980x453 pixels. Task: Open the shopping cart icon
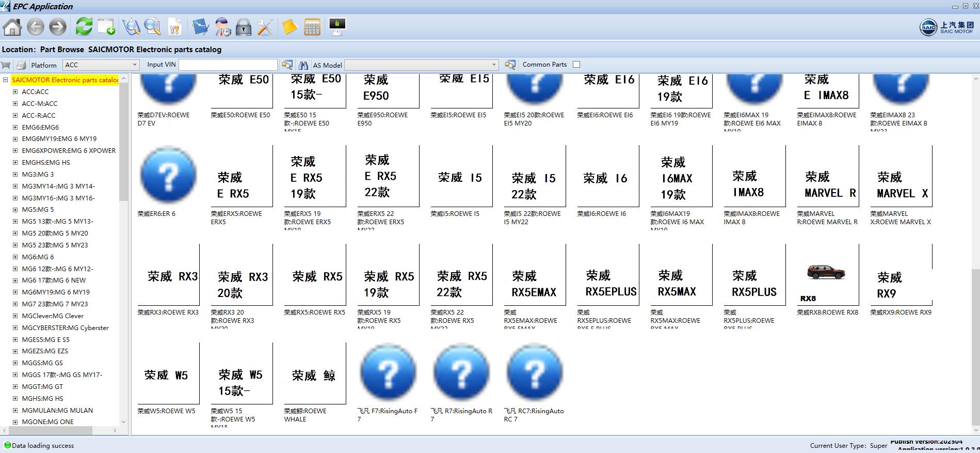pos(6,65)
